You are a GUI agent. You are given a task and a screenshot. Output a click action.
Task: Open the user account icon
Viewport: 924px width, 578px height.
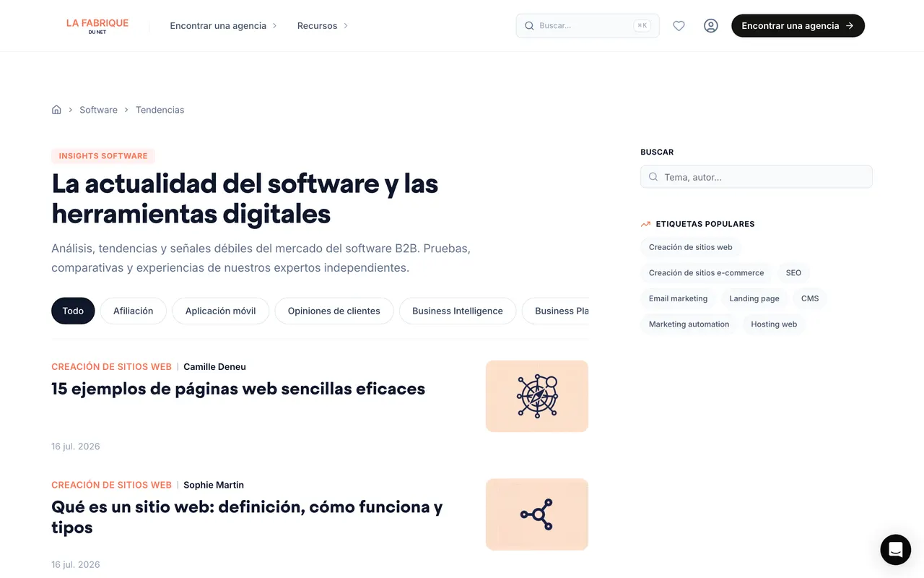click(x=711, y=26)
